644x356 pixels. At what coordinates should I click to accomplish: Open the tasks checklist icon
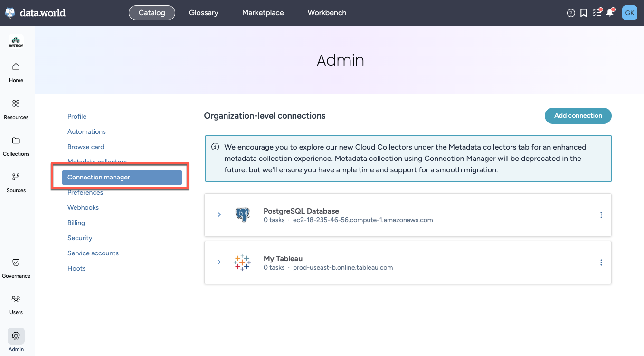pyautogui.click(x=597, y=13)
